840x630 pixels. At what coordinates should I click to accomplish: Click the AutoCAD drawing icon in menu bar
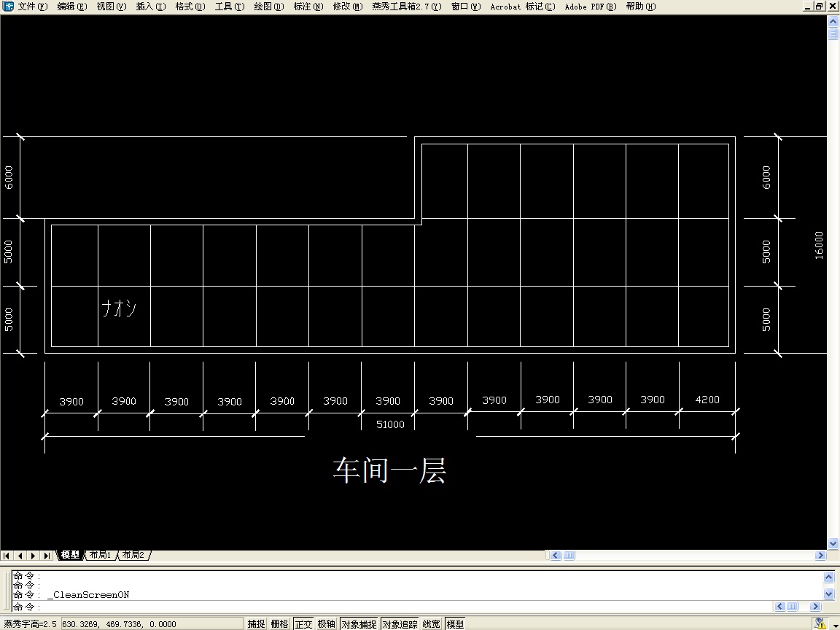click(7, 7)
